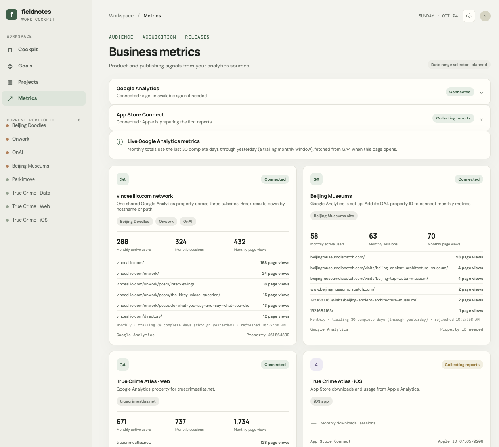Click the App Store Connect status badge

[x=453, y=118]
